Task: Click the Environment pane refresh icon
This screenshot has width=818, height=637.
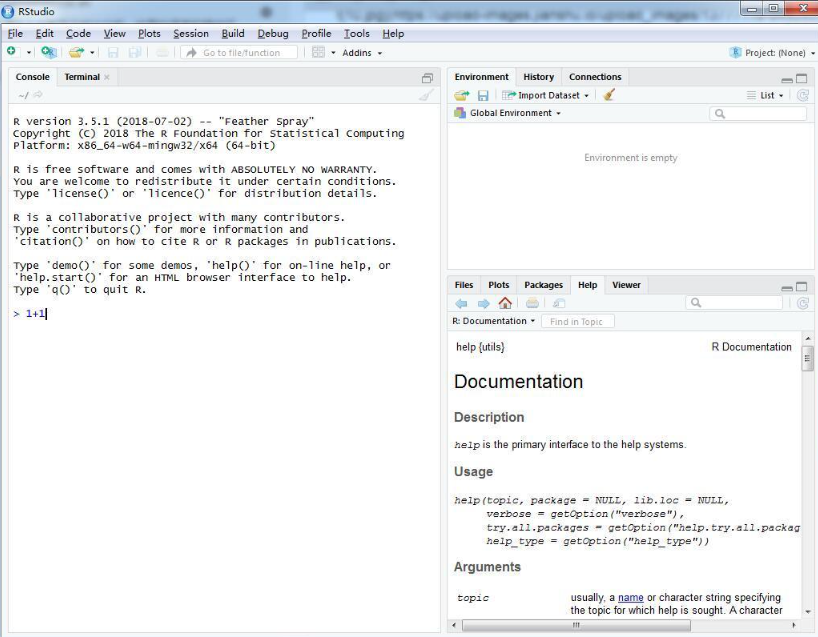Action: tap(803, 95)
